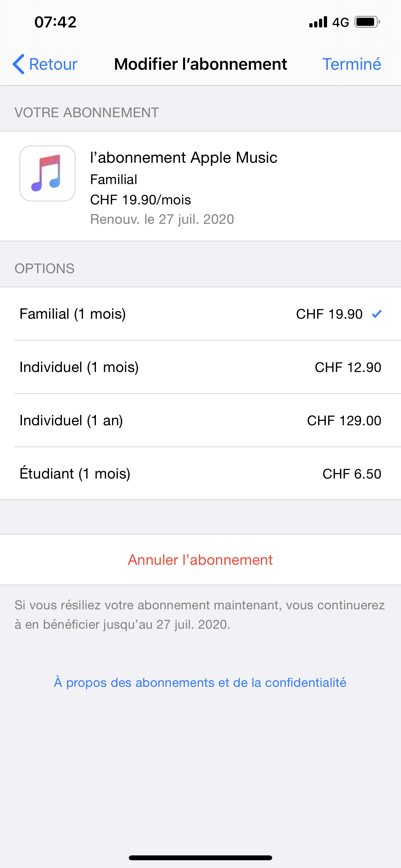Tap the CHF 129.00 yearly price

(x=344, y=420)
